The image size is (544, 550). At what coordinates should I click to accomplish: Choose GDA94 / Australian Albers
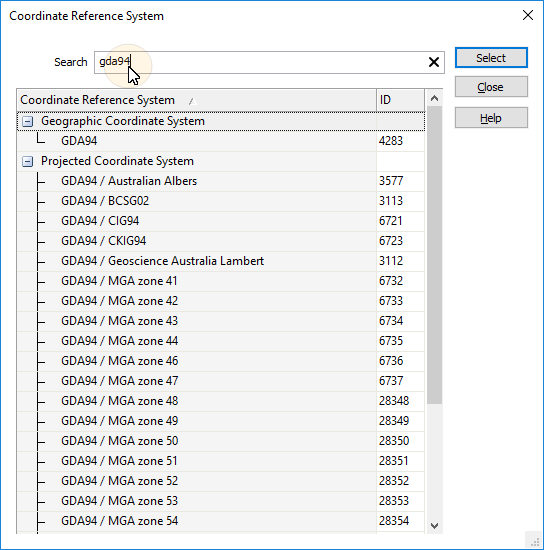click(x=221, y=181)
